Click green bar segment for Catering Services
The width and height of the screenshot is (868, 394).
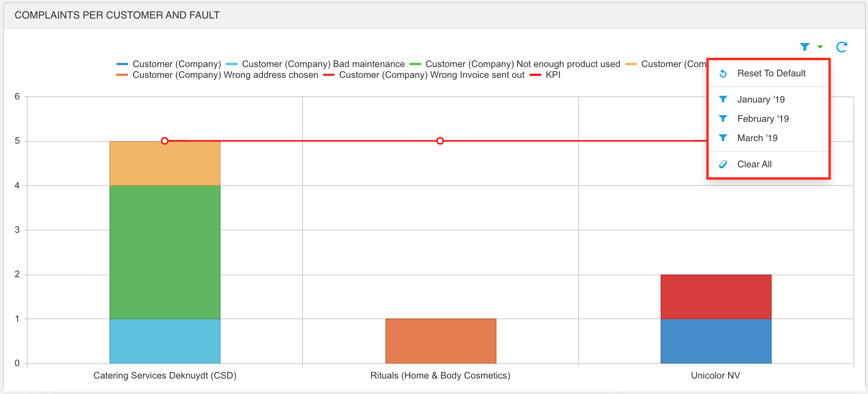pos(165,252)
